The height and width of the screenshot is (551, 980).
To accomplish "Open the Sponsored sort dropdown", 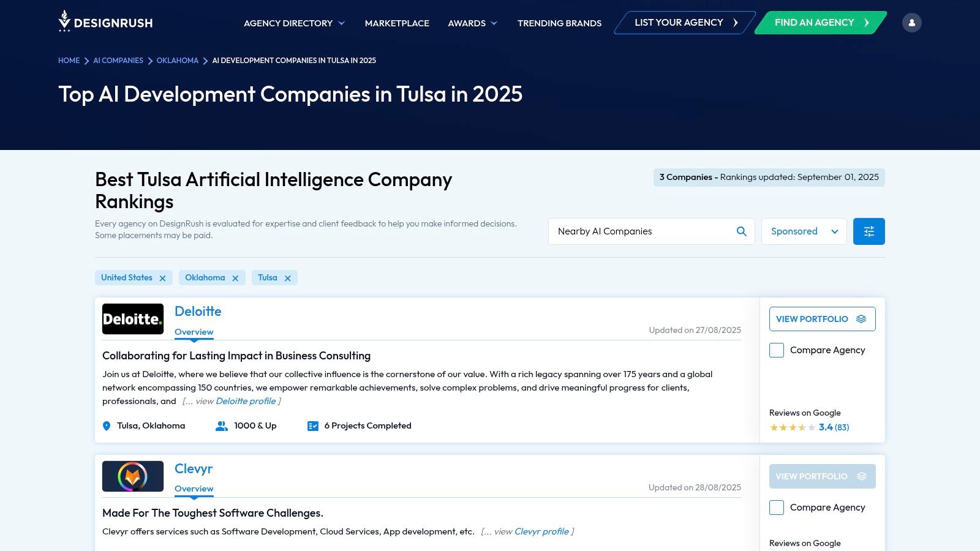I will click(804, 231).
